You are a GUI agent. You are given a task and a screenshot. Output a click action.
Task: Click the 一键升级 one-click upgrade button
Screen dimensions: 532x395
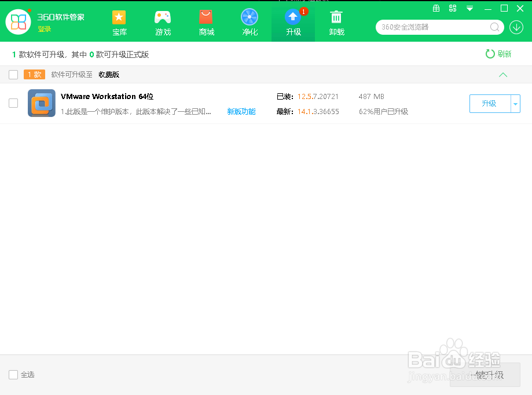[485, 375]
